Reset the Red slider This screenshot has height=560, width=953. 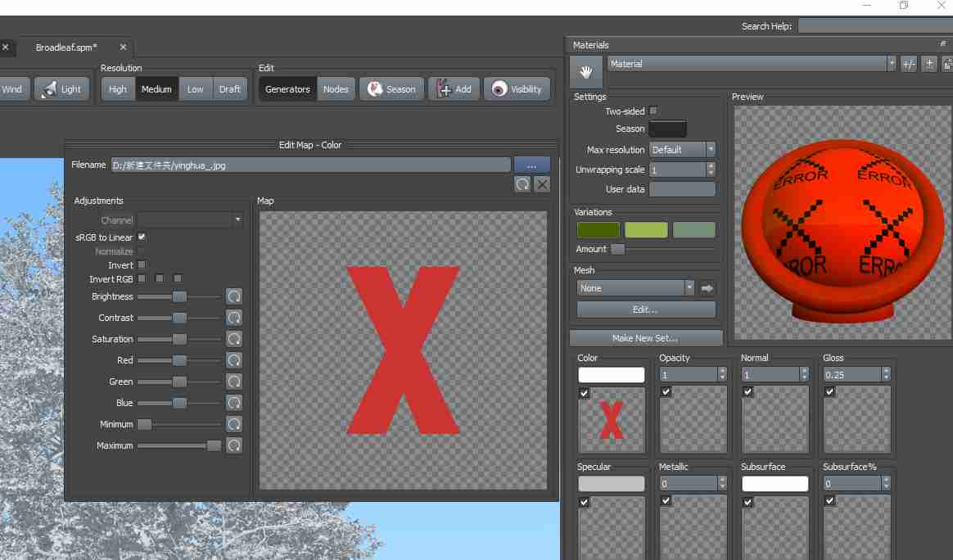click(x=234, y=360)
